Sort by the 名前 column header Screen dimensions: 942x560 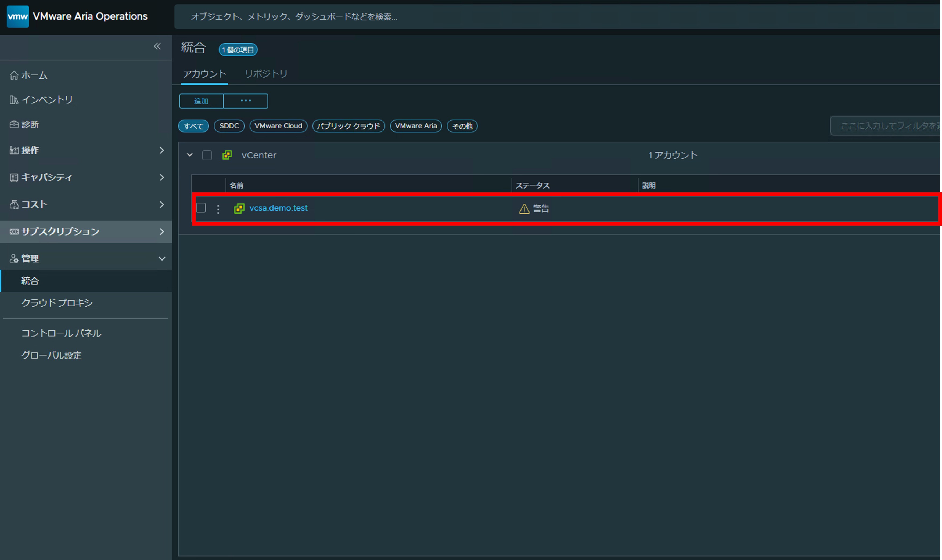(x=237, y=185)
